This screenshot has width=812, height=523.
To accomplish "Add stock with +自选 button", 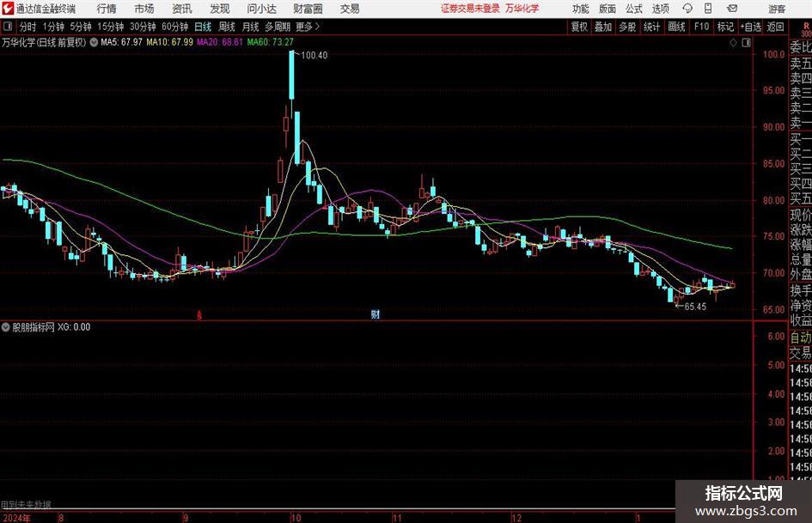I will 751,27.
